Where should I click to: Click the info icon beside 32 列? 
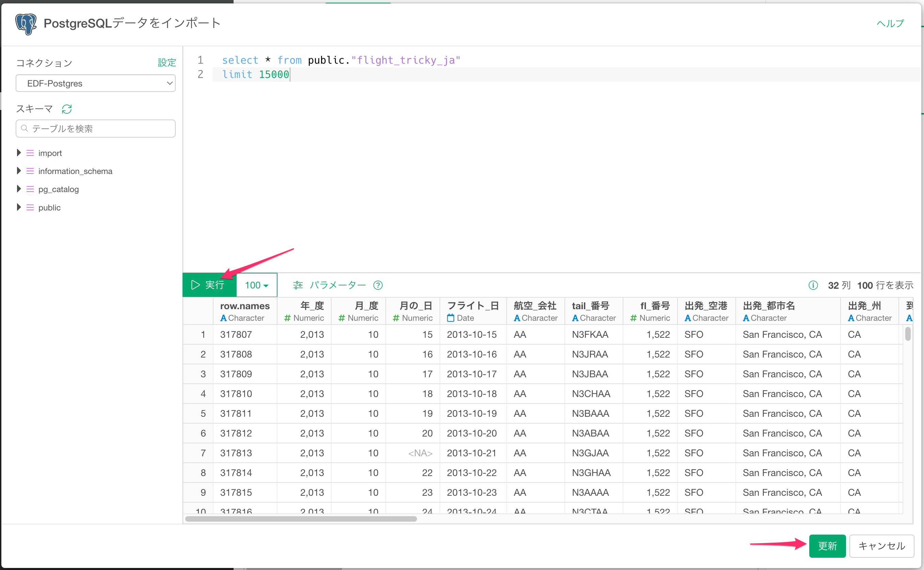point(813,285)
